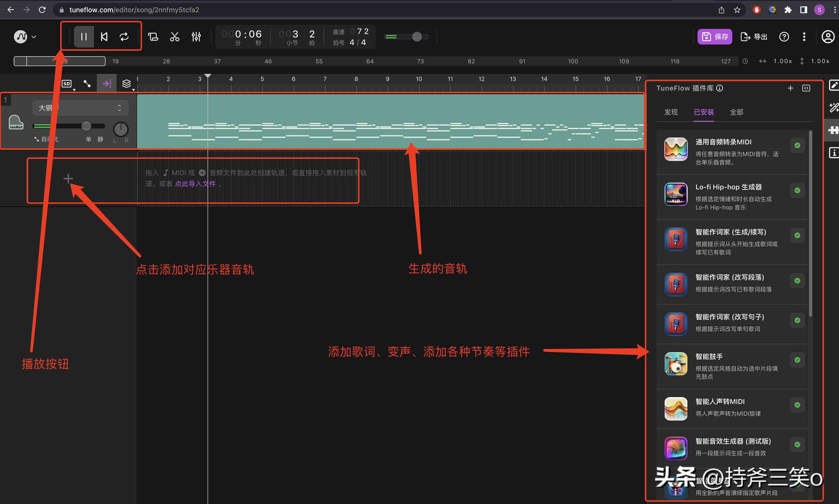Image resolution: width=839 pixels, height=504 pixels.
Task: Click the browser address bar URL
Action: coord(134,10)
